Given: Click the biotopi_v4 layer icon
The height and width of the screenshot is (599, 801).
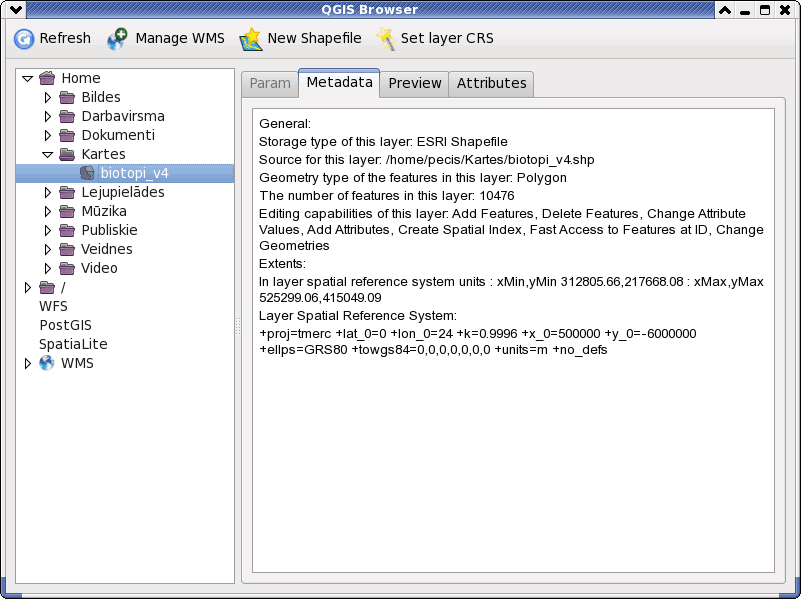Looking at the screenshot, I should click(x=87, y=173).
